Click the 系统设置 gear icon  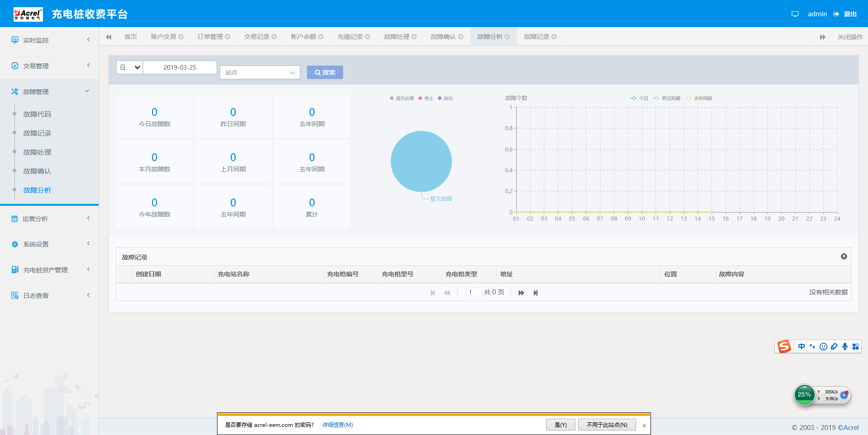(x=15, y=244)
